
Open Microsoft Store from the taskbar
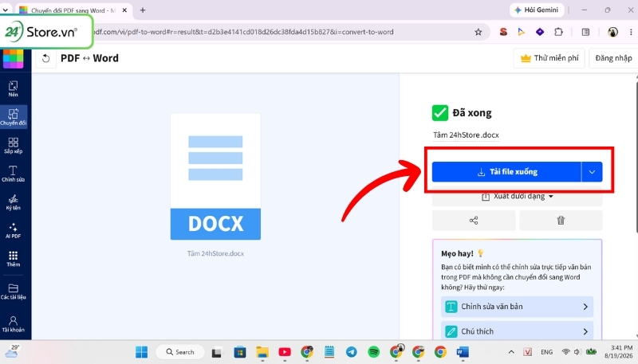pyautogui.click(x=240, y=352)
